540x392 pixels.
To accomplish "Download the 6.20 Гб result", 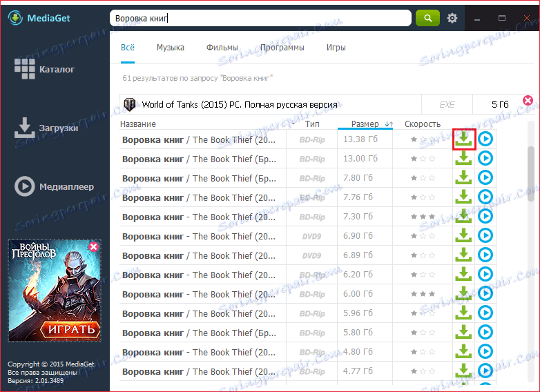I will [463, 274].
